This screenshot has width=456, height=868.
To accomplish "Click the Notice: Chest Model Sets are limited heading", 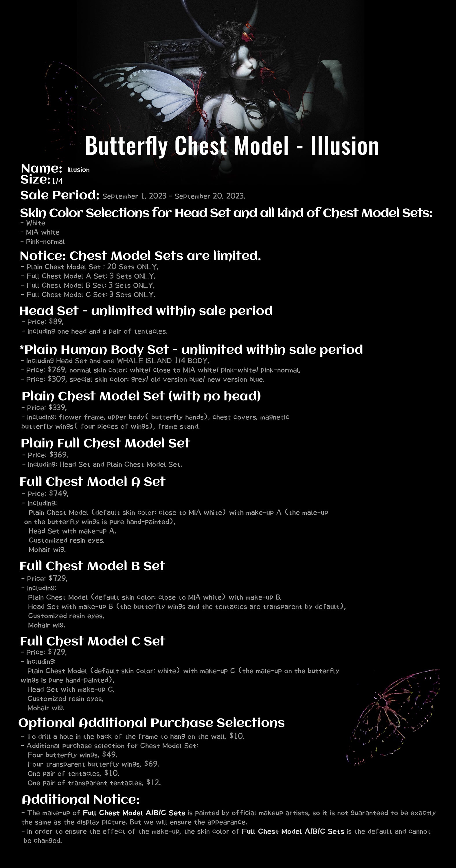I will (x=140, y=256).
